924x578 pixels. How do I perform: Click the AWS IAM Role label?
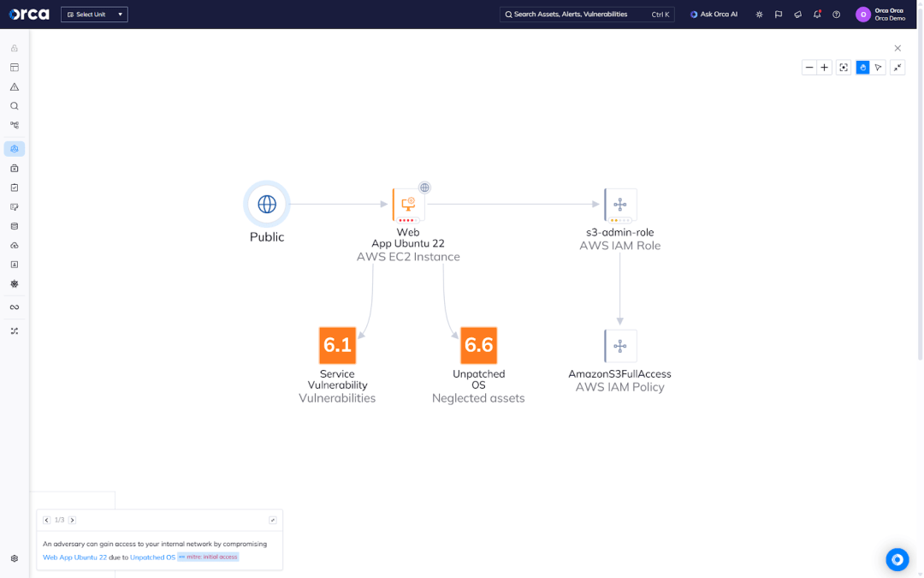(620, 246)
